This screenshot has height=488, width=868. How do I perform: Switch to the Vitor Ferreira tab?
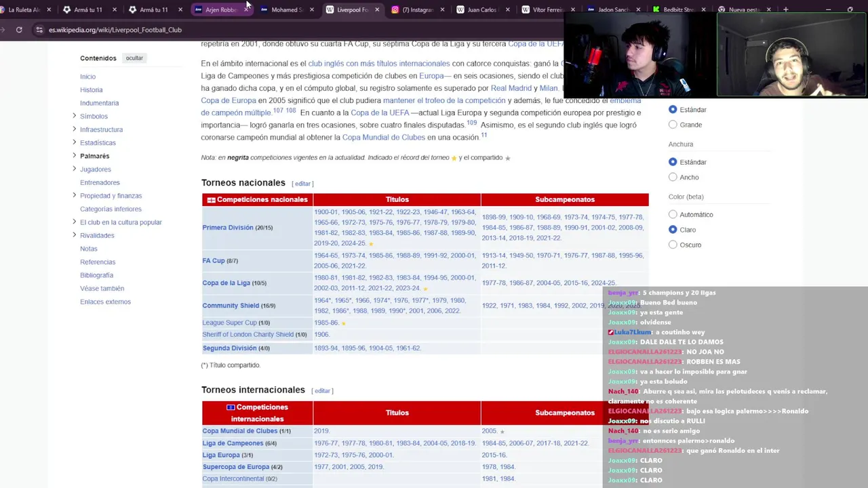[x=549, y=9]
